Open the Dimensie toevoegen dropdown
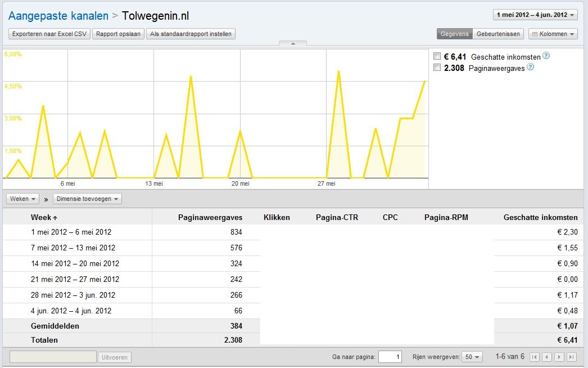The image size is (588, 368). pos(87,199)
